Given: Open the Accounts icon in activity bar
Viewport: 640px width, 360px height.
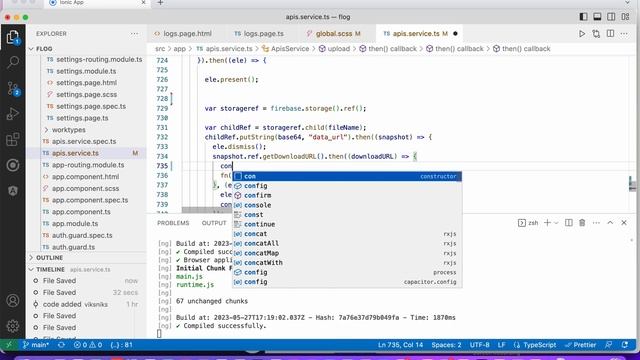Looking at the screenshot, I should click(13, 300).
